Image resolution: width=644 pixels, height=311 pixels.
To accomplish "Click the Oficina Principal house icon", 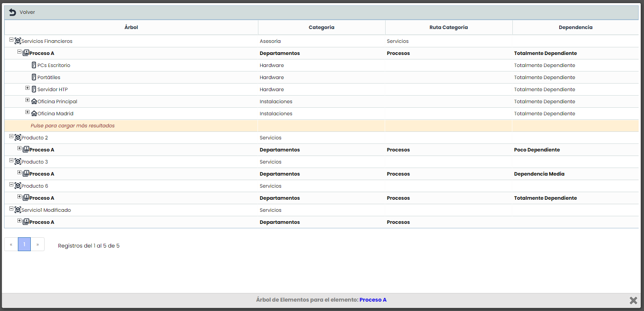I will pyautogui.click(x=34, y=101).
